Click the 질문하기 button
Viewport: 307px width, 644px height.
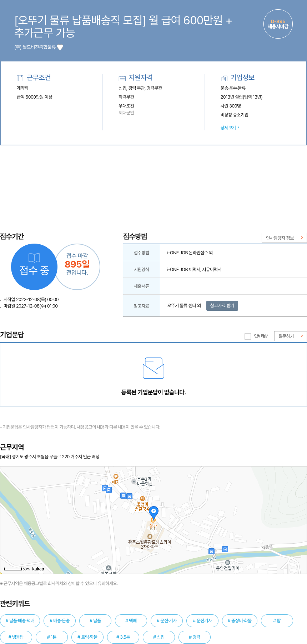(291, 336)
